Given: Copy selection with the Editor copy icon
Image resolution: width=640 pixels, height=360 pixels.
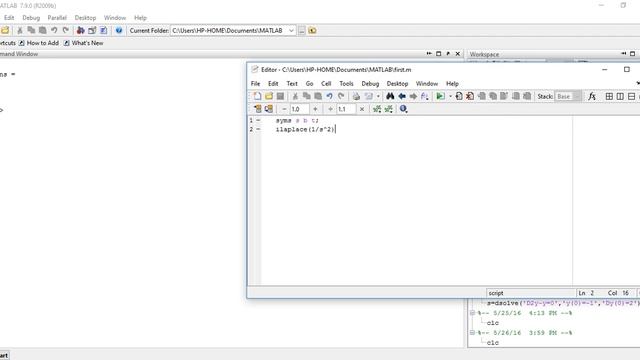Looking at the screenshot, I should coord(306,96).
